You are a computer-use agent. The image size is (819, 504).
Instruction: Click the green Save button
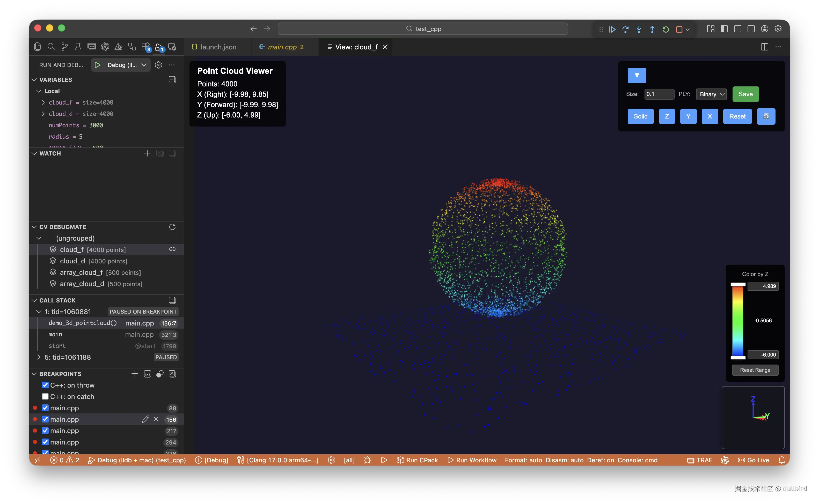(x=745, y=94)
